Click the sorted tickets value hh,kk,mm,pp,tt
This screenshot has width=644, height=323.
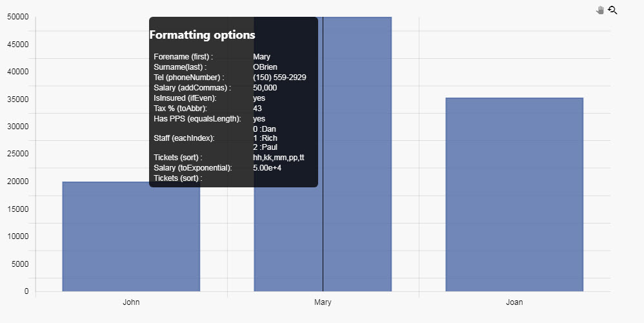pyautogui.click(x=279, y=158)
